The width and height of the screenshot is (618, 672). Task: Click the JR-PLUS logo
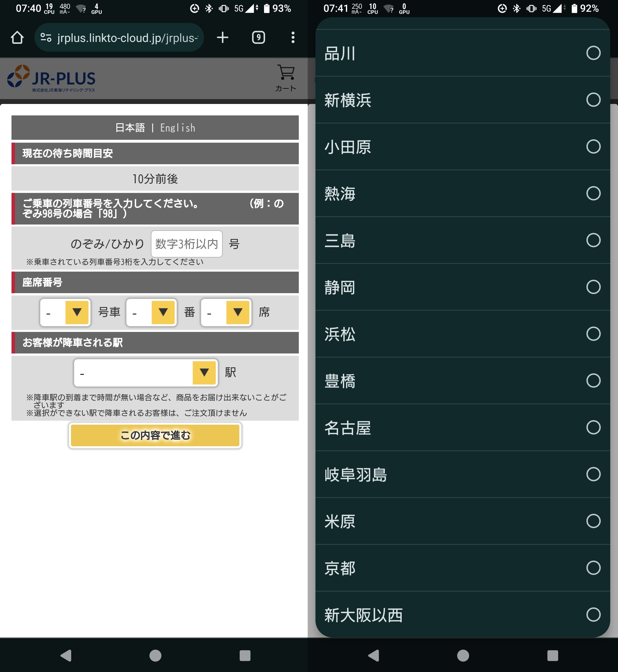point(52,79)
